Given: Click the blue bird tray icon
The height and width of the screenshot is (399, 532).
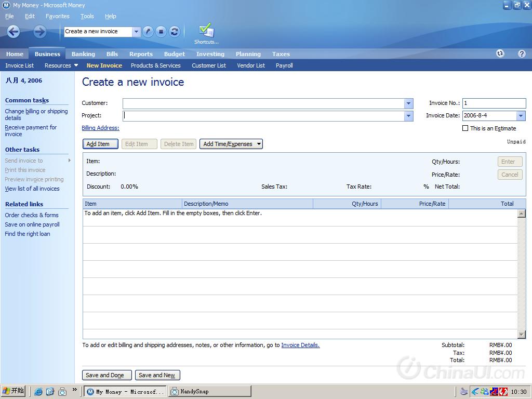Looking at the screenshot, I should [475, 392].
